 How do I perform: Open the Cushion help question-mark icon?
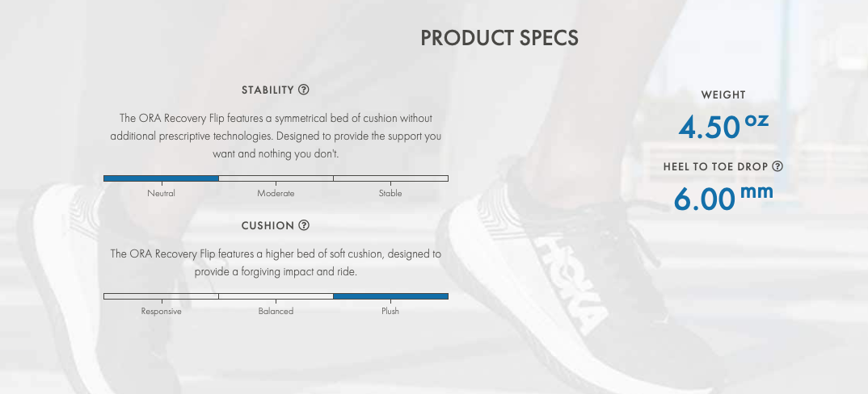pyautogui.click(x=304, y=225)
